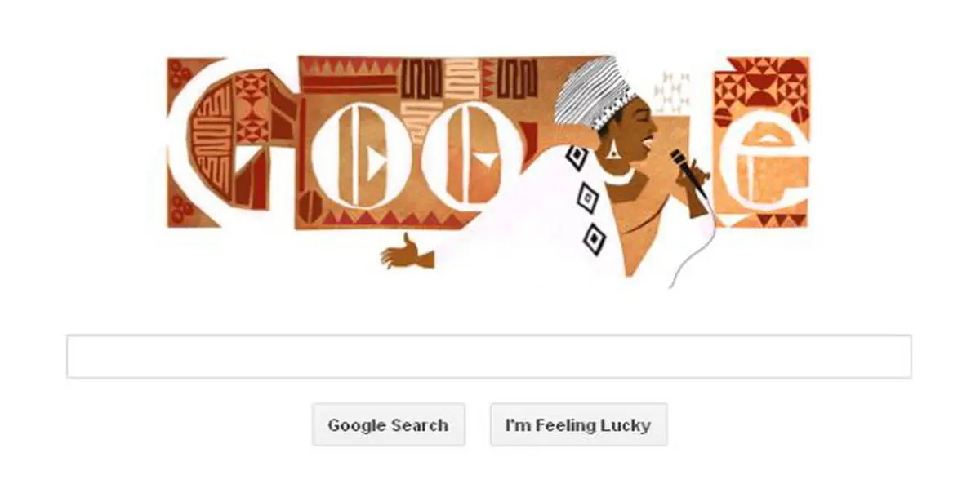
Task: Click the singer's white neck collar
Action: [x=618, y=174]
